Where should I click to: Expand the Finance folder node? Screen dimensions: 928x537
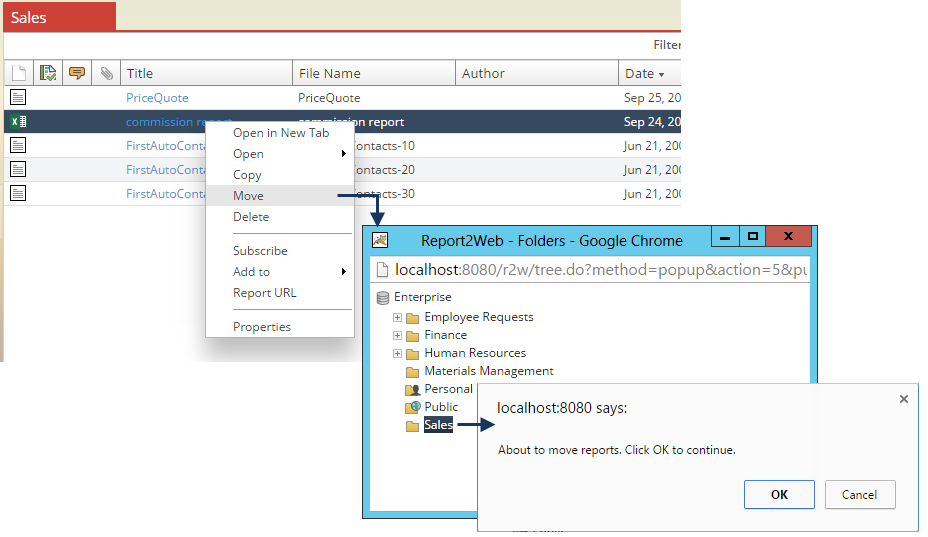[397, 336]
